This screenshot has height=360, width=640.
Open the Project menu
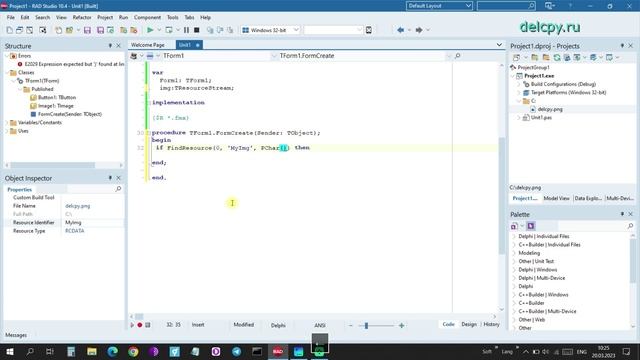pos(105,18)
